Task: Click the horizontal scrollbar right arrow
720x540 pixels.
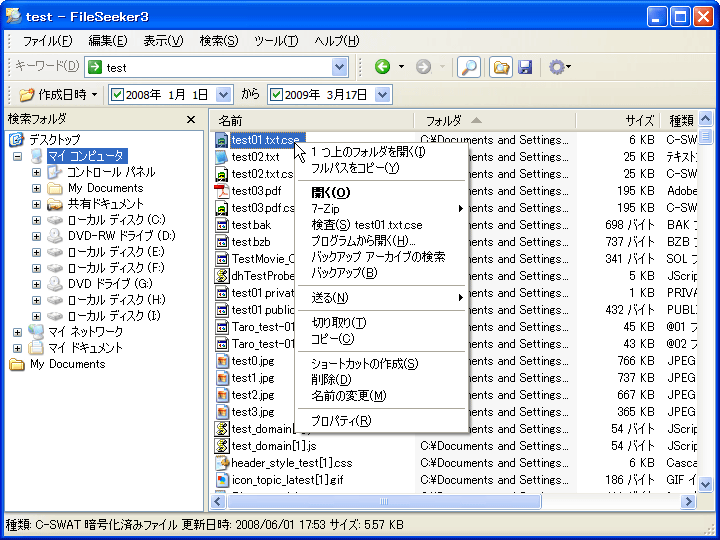Action: coord(688,501)
